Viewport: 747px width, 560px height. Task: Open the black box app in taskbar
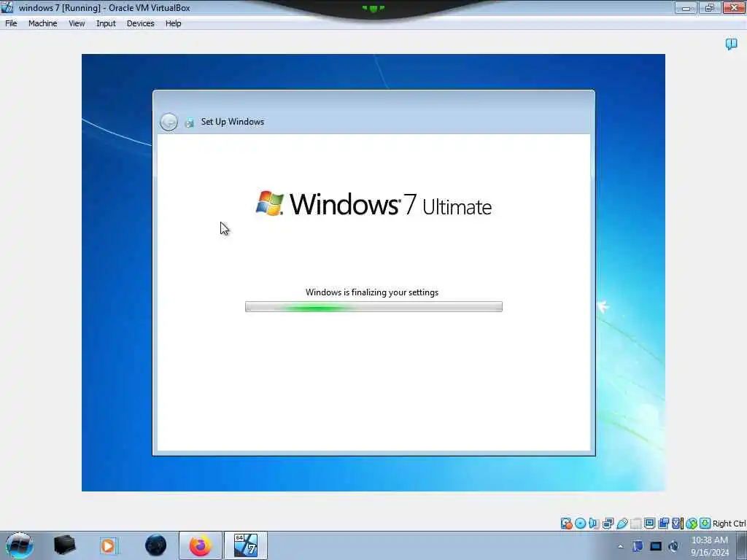coord(64,545)
